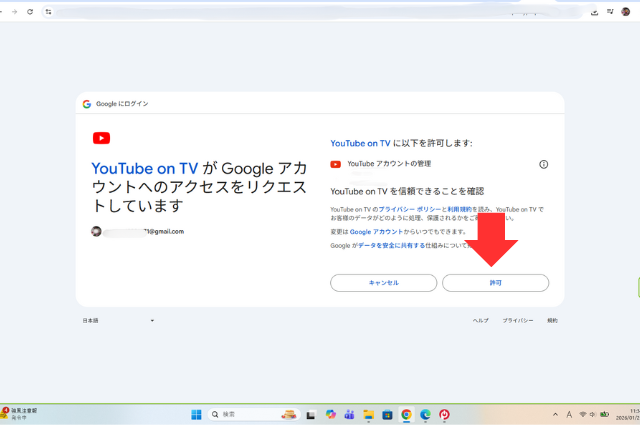Click the browser reload icon

(30, 11)
